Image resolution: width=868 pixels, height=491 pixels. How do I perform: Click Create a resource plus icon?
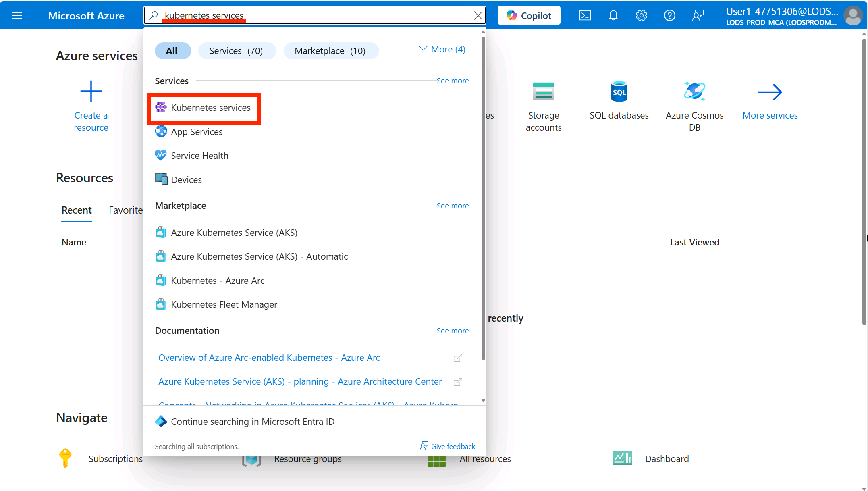pos(91,91)
